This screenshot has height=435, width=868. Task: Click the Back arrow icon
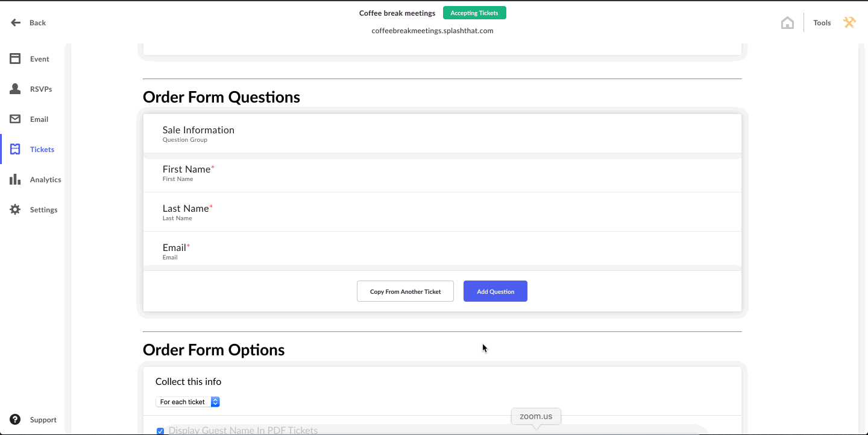point(16,22)
